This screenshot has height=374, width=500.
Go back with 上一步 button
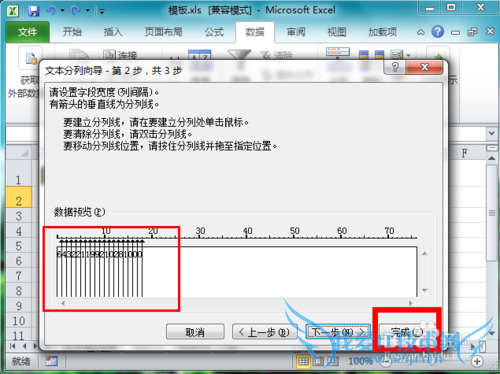coord(264,332)
